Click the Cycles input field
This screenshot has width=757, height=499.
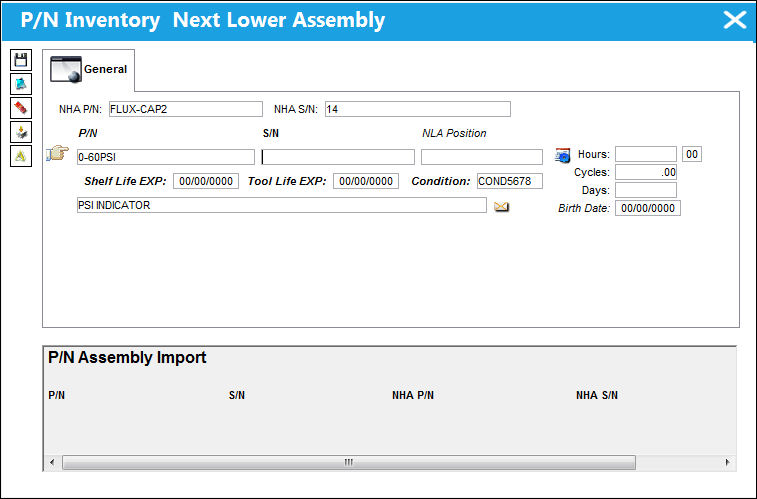point(646,172)
